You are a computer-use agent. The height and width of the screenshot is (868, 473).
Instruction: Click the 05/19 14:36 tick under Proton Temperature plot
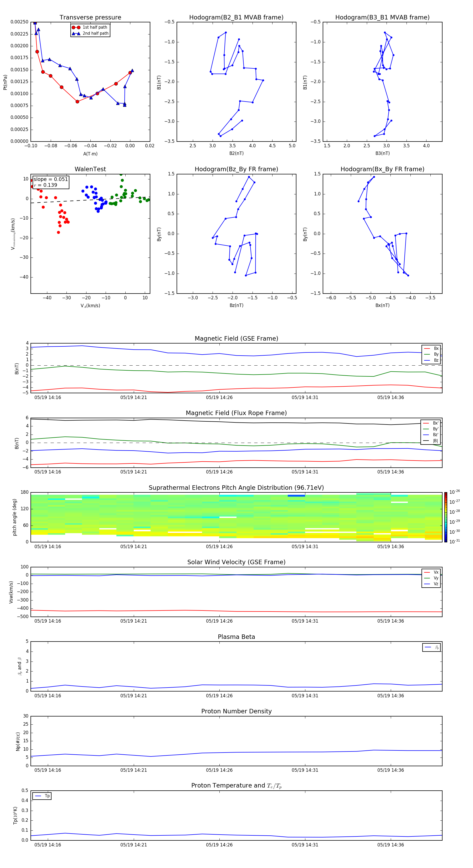390,845
